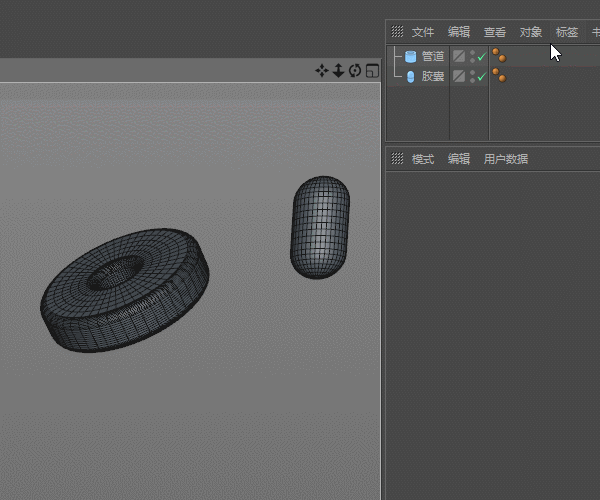Screen dimensions: 600x500
Task: Select the Phong tag on the 胶囊 row
Action: [x=498, y=76]
